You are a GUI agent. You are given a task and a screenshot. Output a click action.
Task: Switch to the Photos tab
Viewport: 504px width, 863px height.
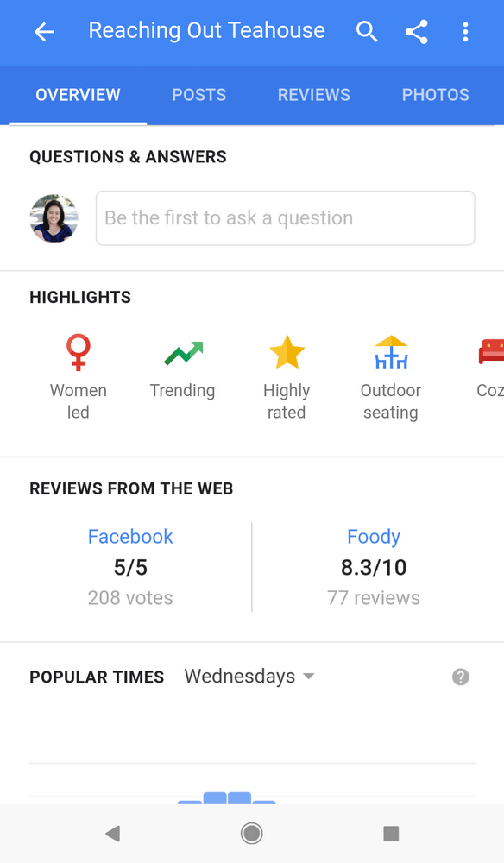click(436, 95)
